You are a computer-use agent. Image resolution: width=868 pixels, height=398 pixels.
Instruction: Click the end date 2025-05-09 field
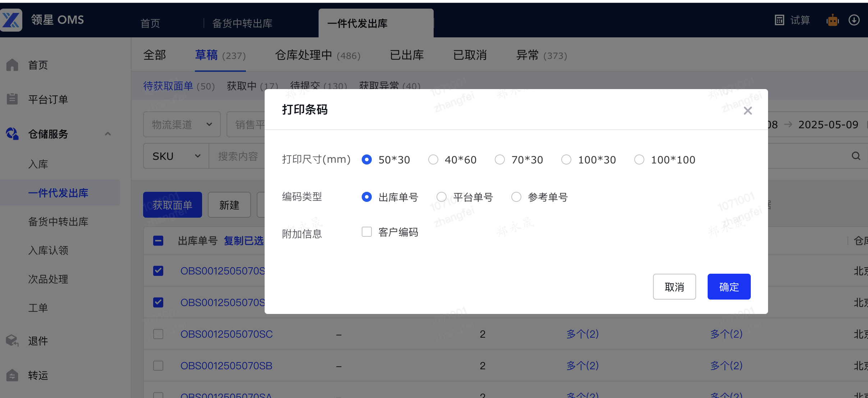pos(828,124)
